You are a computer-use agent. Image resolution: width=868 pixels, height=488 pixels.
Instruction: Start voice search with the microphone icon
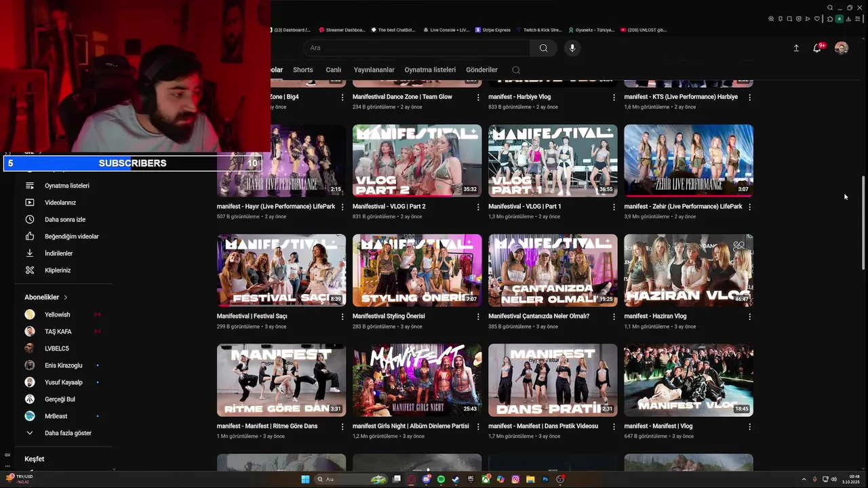[572, 48]
